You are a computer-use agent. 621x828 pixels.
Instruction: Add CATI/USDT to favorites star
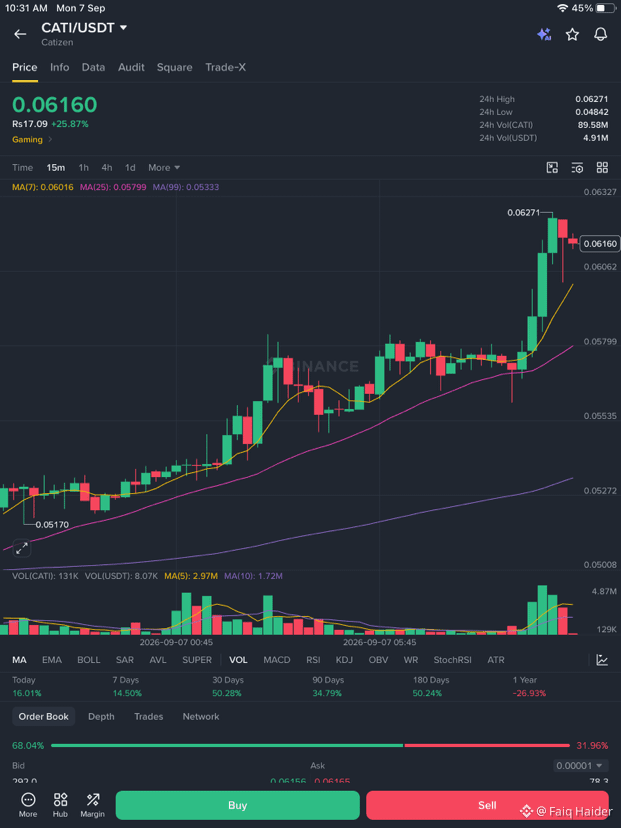[572, 34]
